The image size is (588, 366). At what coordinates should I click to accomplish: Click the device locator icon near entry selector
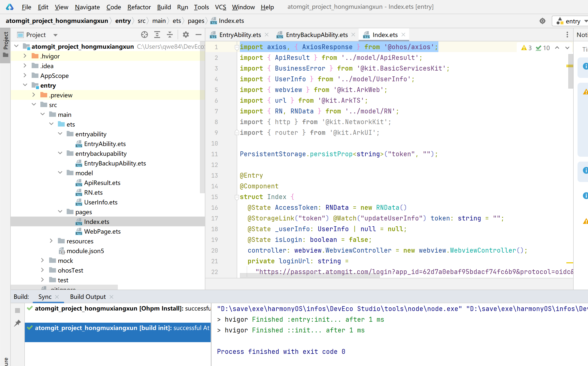click(542, 21)
